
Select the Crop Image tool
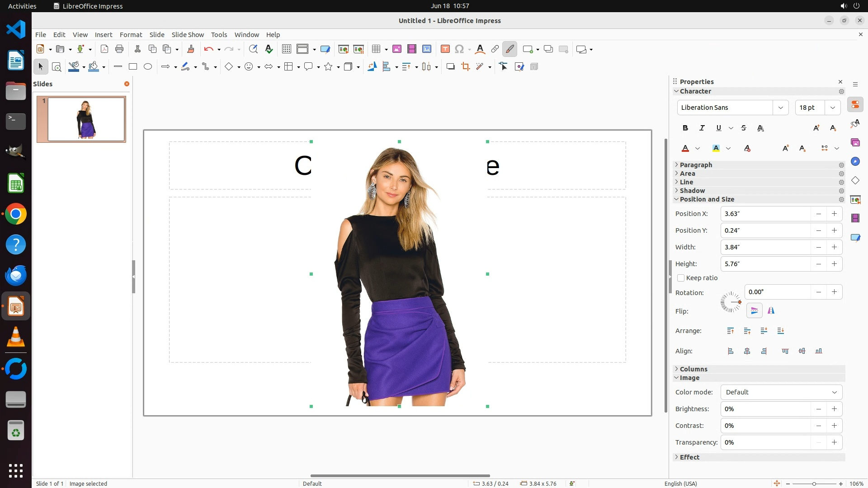tap(465, 67)
